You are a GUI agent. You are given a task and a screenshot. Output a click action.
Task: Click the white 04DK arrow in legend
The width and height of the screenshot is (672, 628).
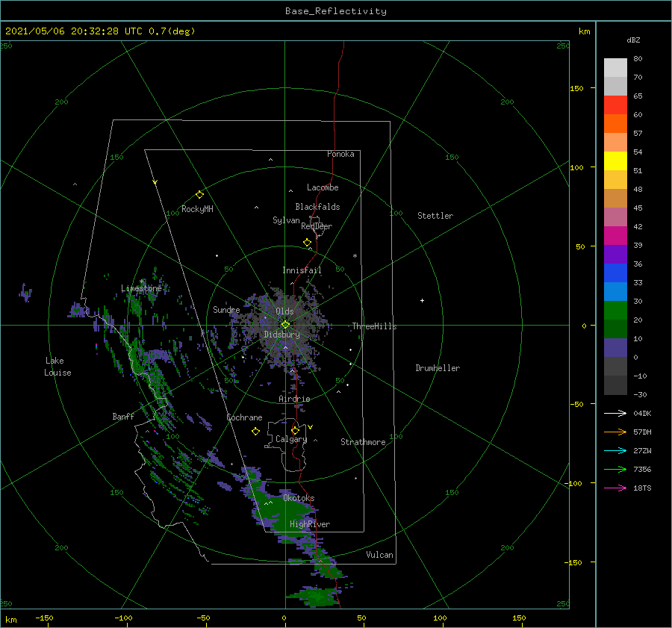tap(615, 413)
